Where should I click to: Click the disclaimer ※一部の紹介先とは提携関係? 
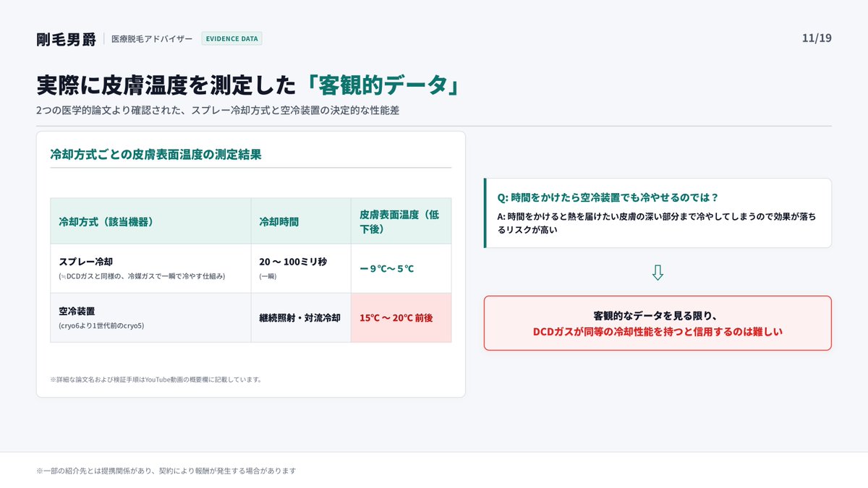[166, 471]
